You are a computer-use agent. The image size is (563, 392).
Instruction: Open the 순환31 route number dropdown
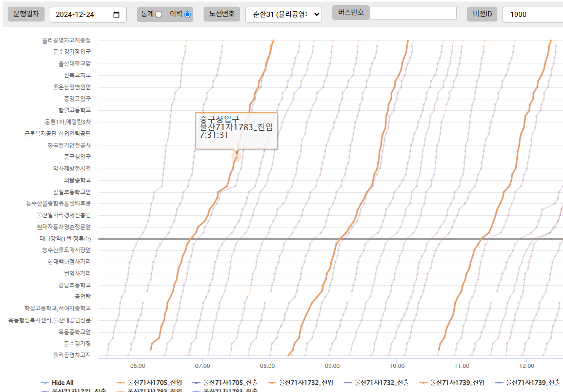[x=283, y=15]
